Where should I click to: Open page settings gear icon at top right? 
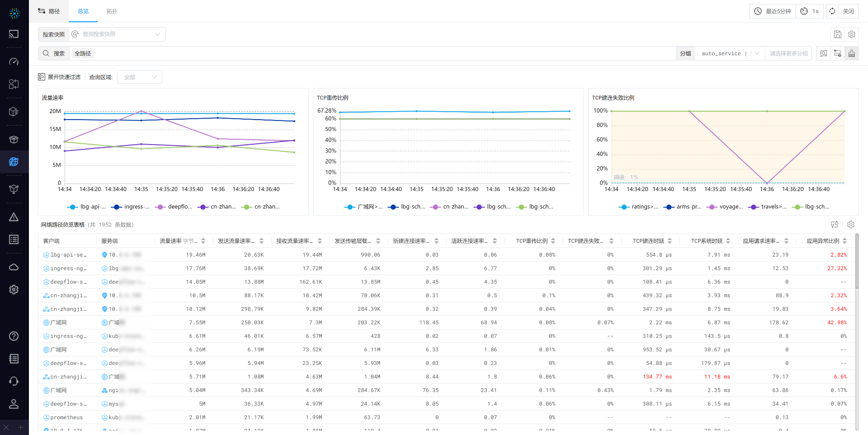(x=852, y=34)
